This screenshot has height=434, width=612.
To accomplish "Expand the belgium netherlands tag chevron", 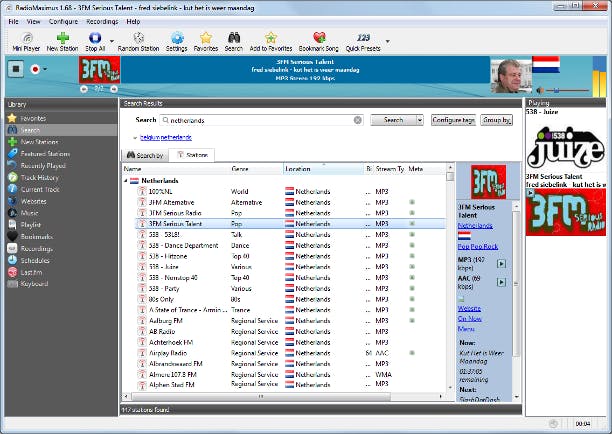I will 135,138.
